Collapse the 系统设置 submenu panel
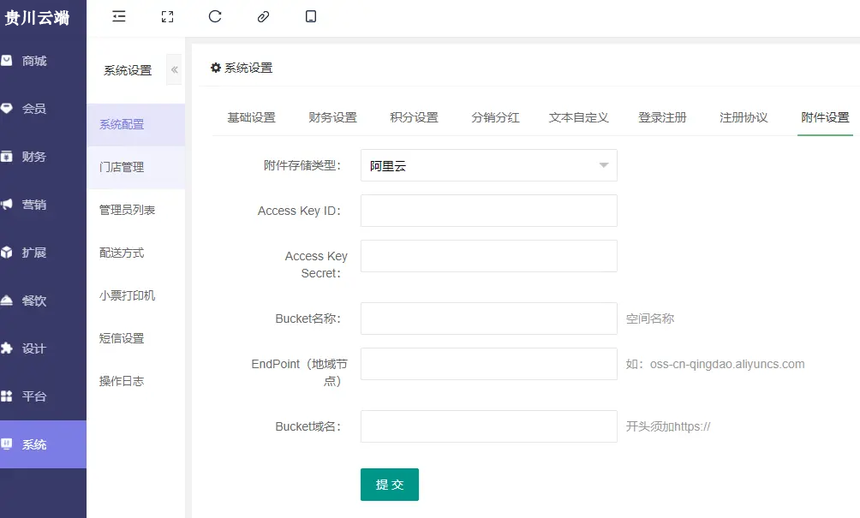This screenshot has height=518, width=860. 174,70
